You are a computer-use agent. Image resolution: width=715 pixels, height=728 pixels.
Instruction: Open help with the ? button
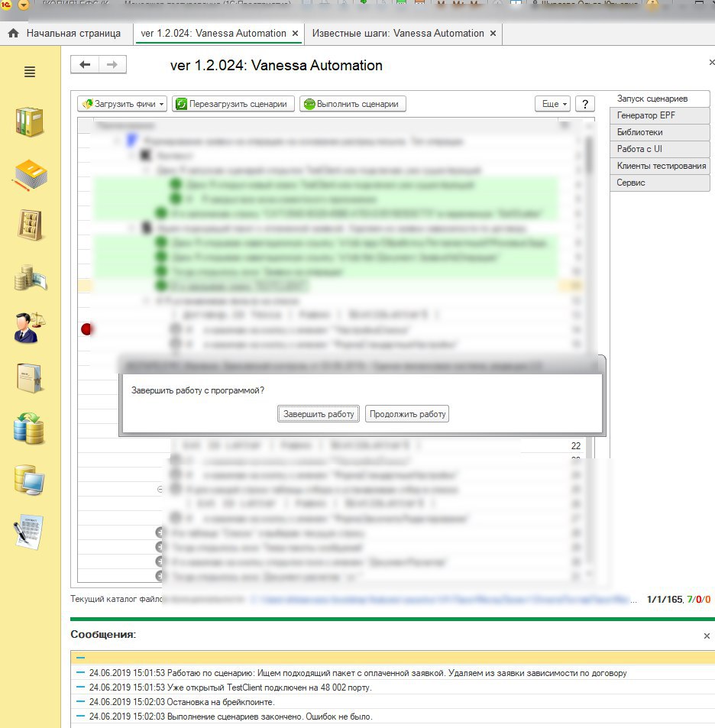[585, 104]
